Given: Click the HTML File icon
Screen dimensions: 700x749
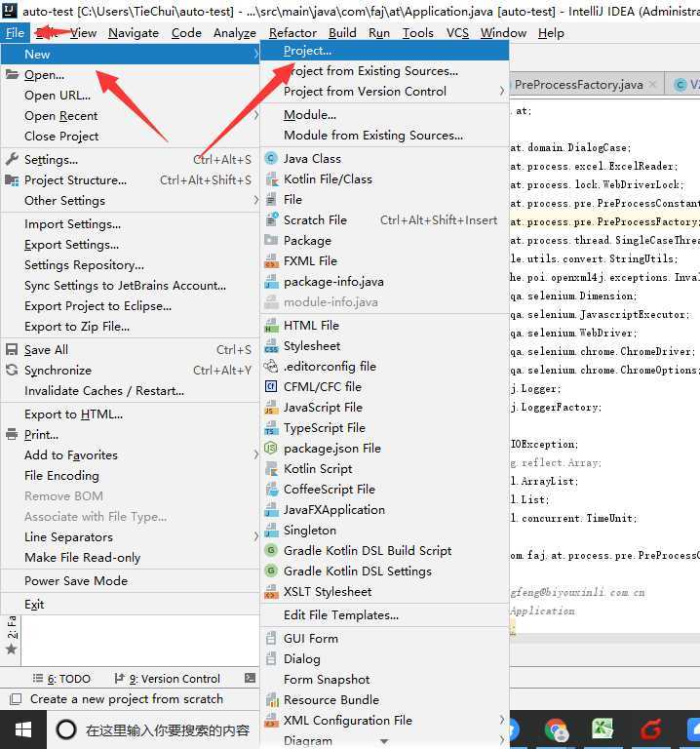Looking at the screenshot, I should 271,326.
